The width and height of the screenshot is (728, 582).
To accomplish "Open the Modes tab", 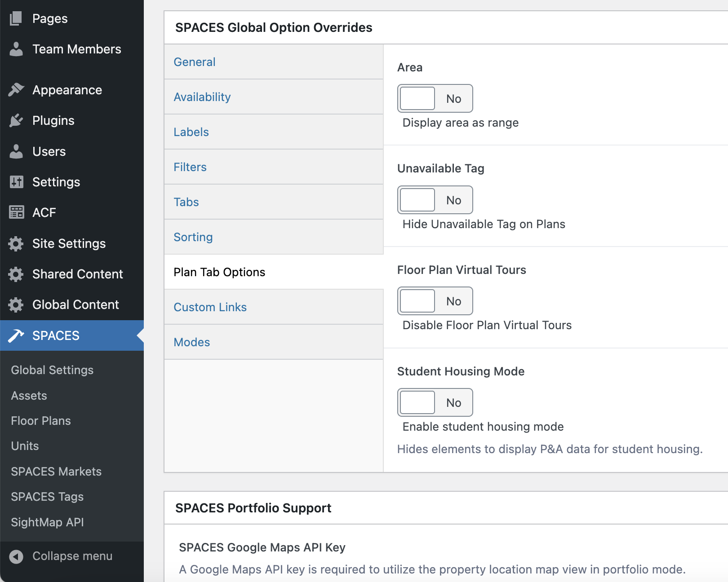I will (274, 342).
